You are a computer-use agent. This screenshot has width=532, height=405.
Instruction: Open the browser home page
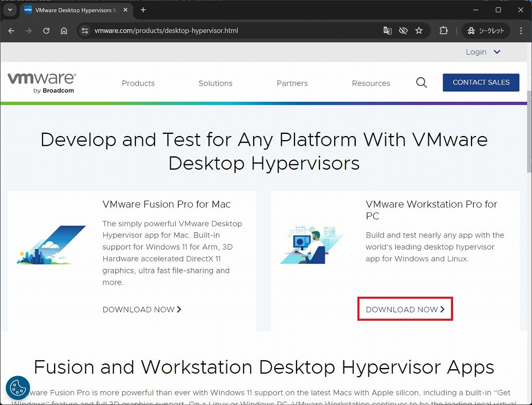click(64, 31)
